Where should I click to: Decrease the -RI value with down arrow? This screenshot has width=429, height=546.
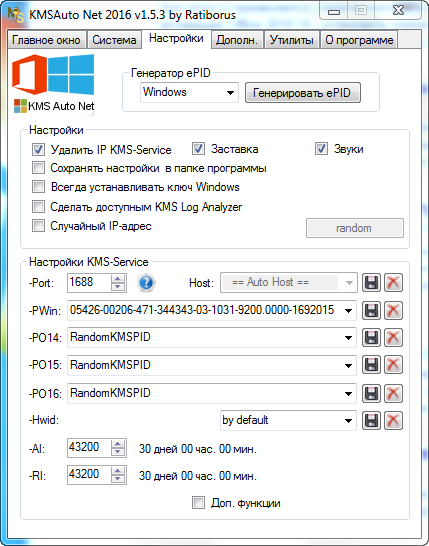click(x=118, y=479)
